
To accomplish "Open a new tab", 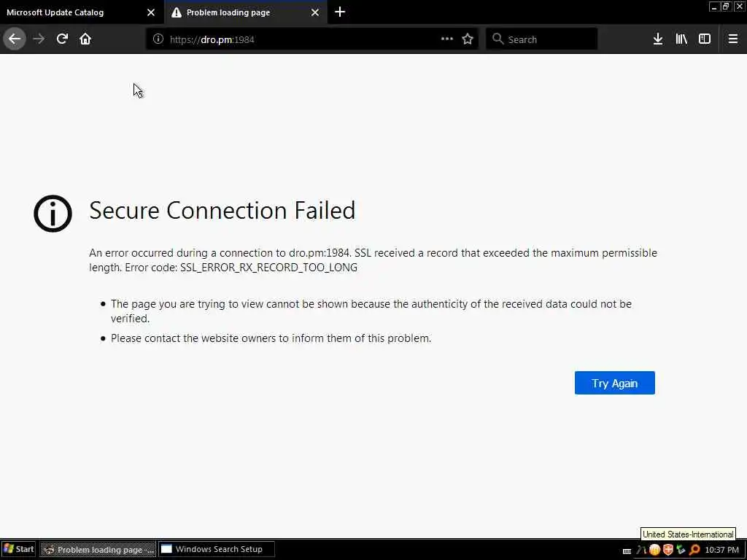I will [x=340, y=12].
